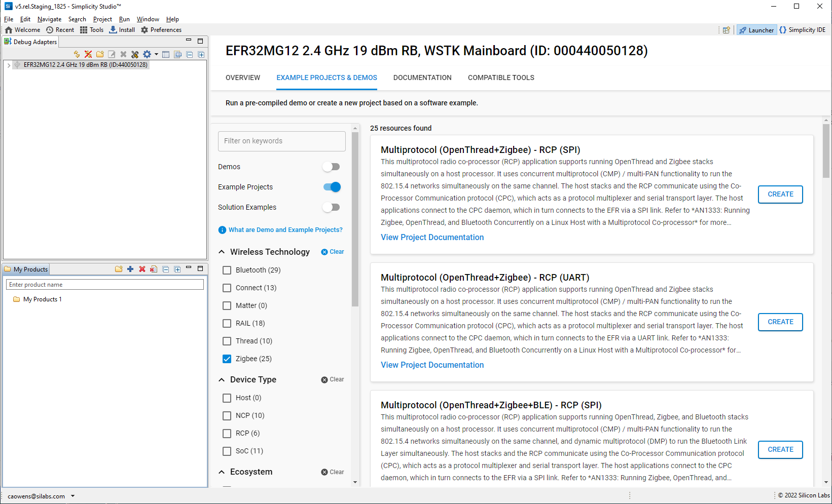Uncheck the Zigbee (25) checkbox
The image size is (832, 504).
[x=227, y=359]
